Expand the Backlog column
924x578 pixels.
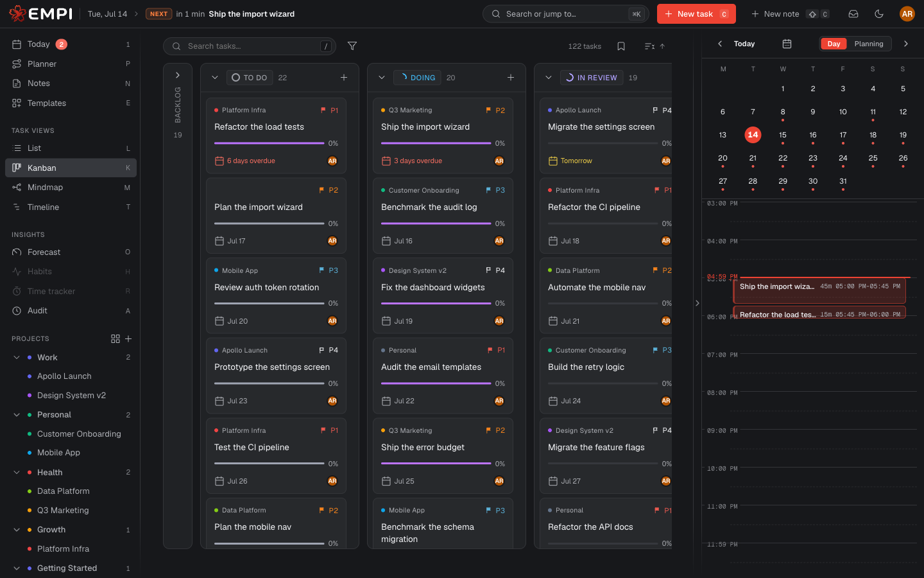(178, 75)
